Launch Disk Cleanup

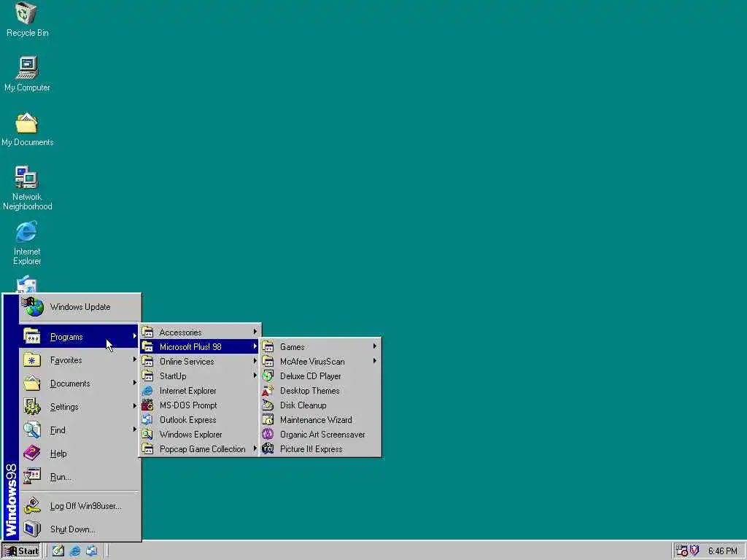pyautogui.click(x=320, y=405)
